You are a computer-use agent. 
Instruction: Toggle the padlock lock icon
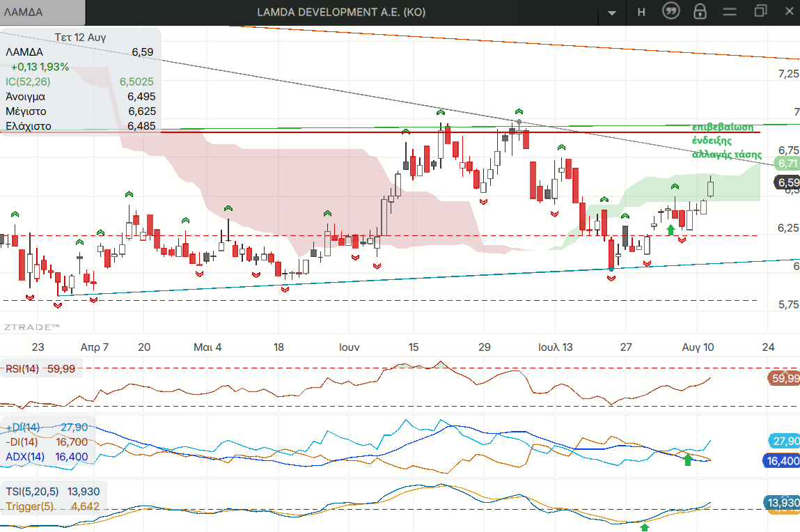(x=700, y=11)
